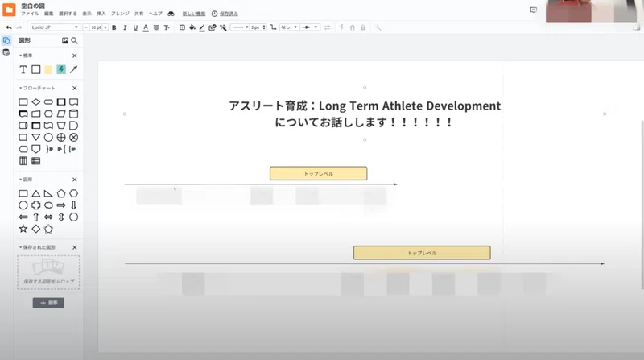Click the orange folder home icon
The width and height of the screenshot is (644, 360).
[9, 10]
